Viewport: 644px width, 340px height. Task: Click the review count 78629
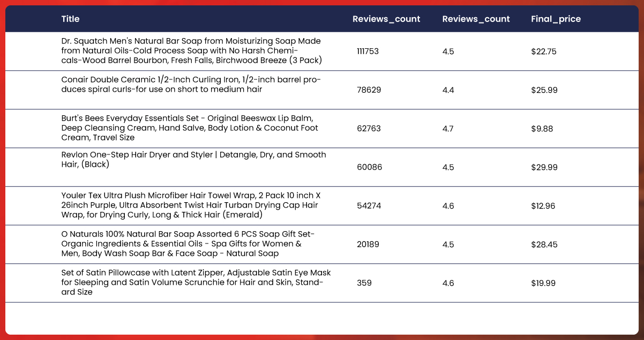369,90
